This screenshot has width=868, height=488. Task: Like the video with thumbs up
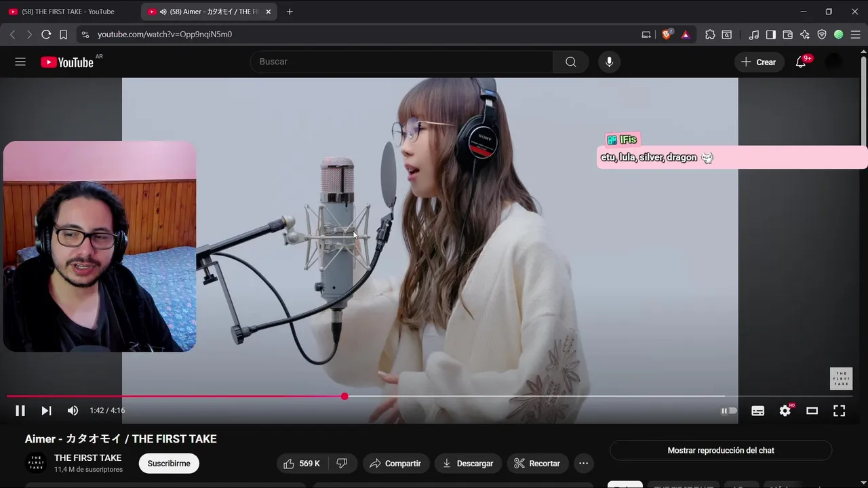pyautogui.click(x=302, y=464)
